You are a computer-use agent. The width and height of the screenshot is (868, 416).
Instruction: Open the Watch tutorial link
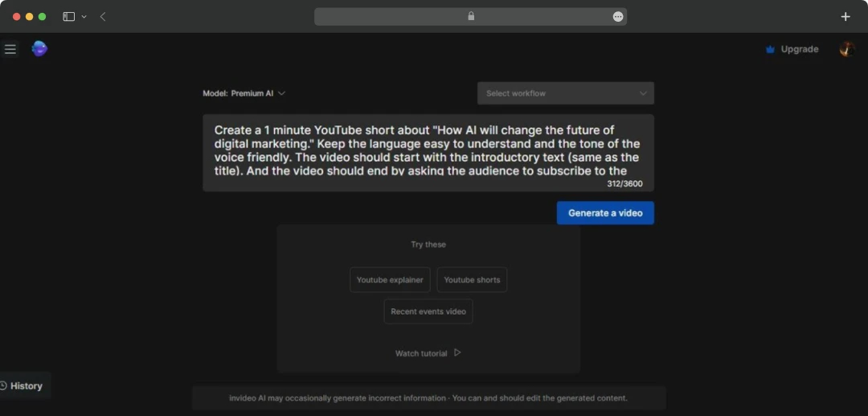point(420,353)
